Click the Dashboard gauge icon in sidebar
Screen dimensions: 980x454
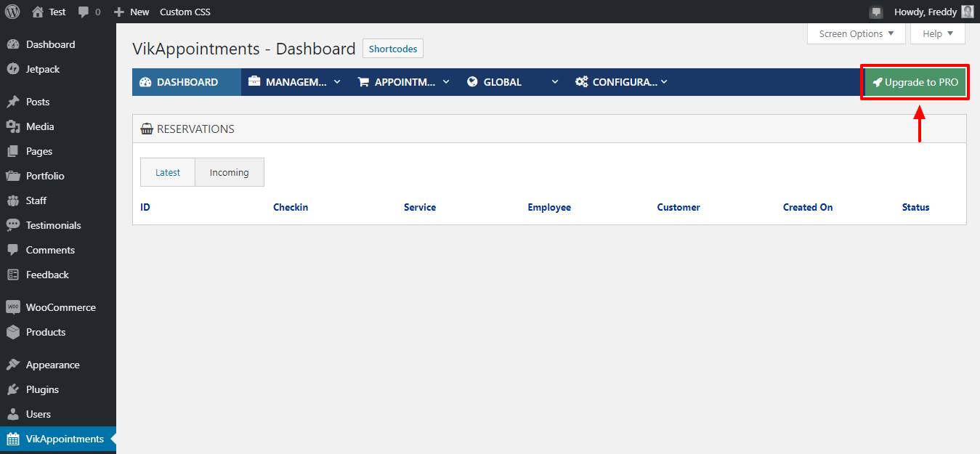click(x=13, y=44)
